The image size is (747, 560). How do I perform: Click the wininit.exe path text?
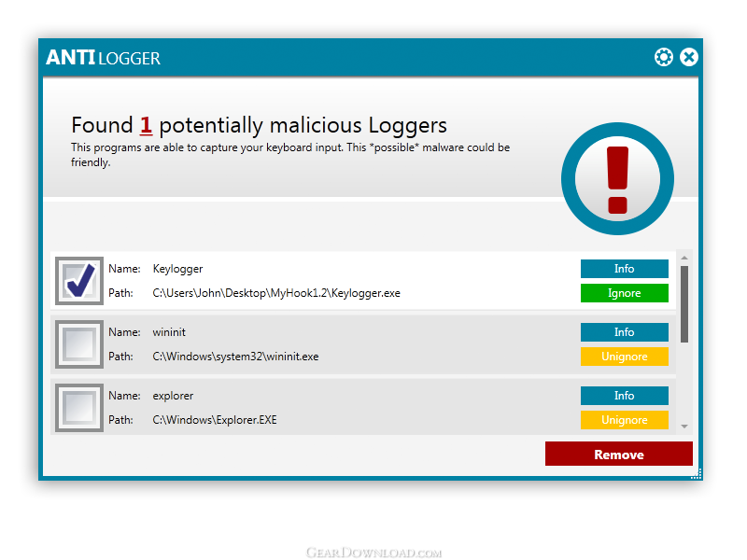coord(235,357)
